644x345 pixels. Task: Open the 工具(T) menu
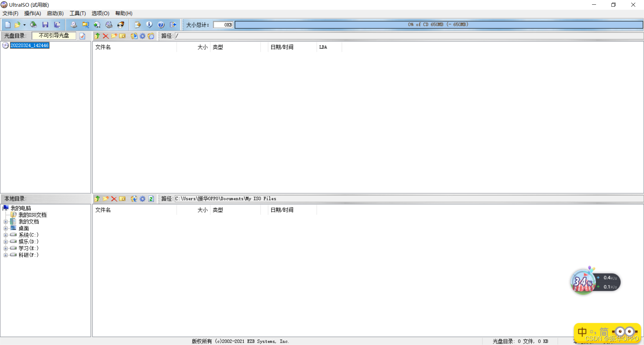[78, 13]
